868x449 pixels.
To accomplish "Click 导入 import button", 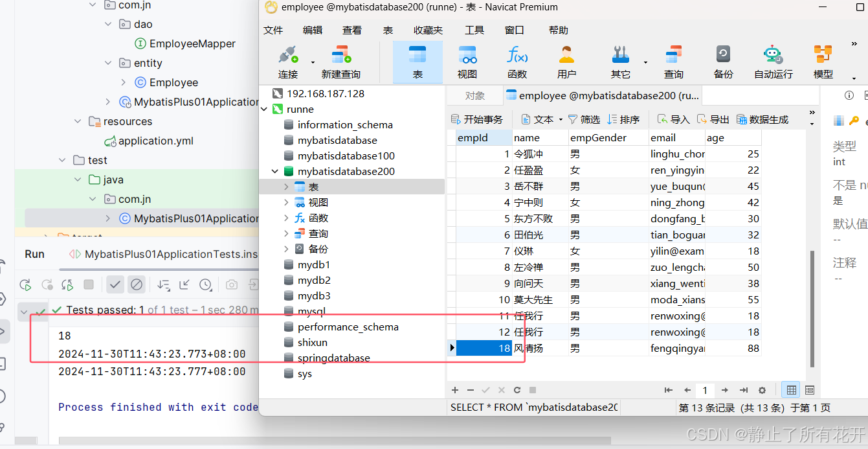I will (x=674, y=119).
